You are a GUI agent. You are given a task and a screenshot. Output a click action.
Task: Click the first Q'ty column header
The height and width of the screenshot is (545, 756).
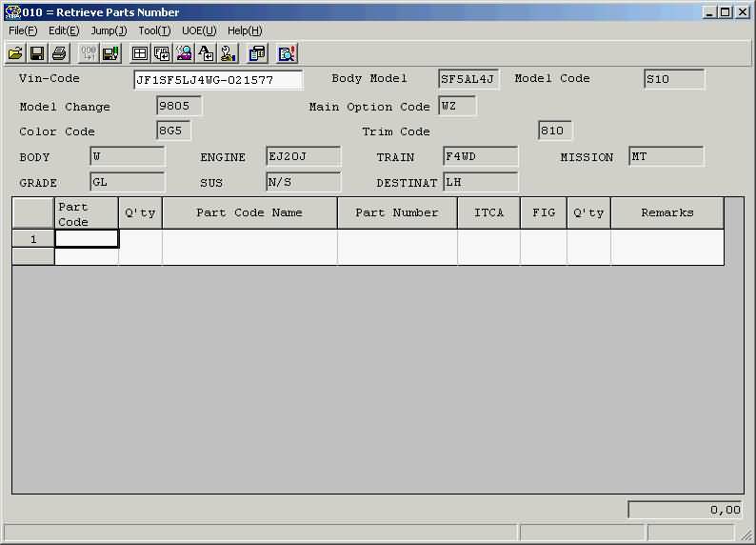tap(140, 213)
